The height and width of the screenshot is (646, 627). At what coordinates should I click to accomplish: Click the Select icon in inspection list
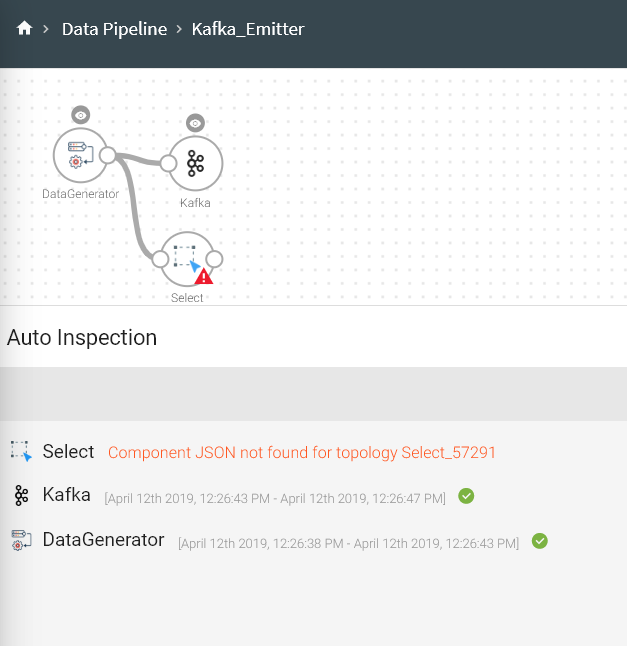21,451
